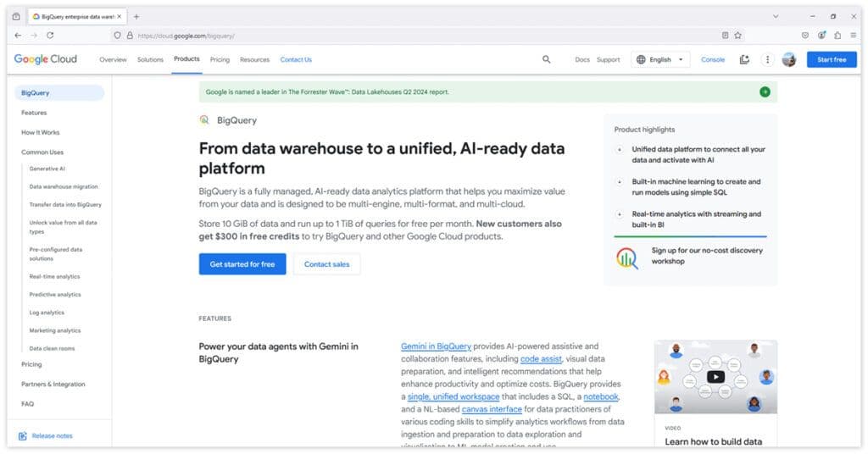Select Transfer data into BigQuery item
This screenshot has width=868, height=454.
[65, 205]
